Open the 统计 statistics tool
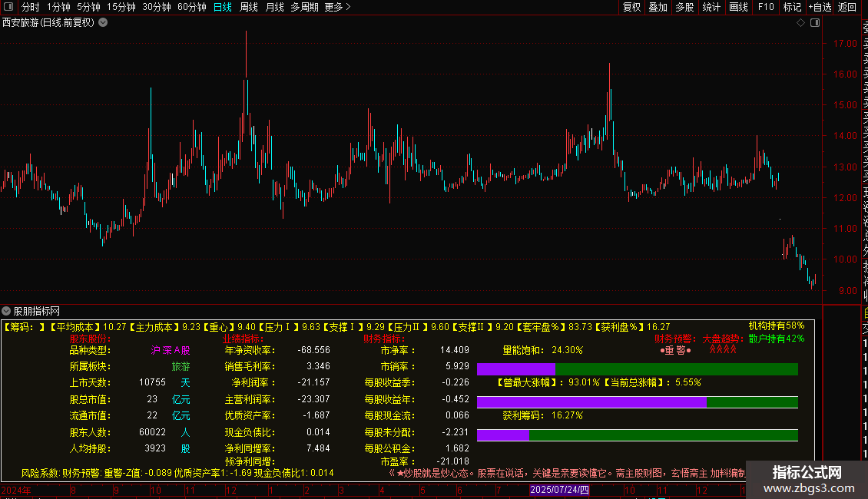868x499 pixels. click(711, 7)
